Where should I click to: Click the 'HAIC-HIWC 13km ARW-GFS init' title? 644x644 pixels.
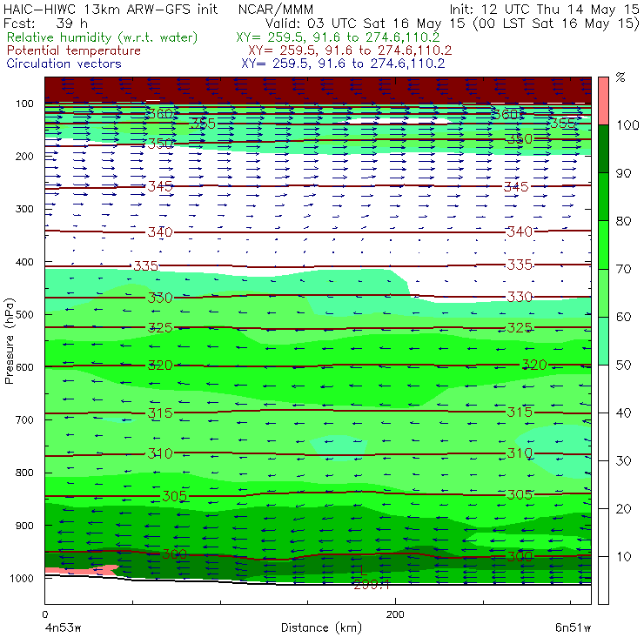pos(110,9)
